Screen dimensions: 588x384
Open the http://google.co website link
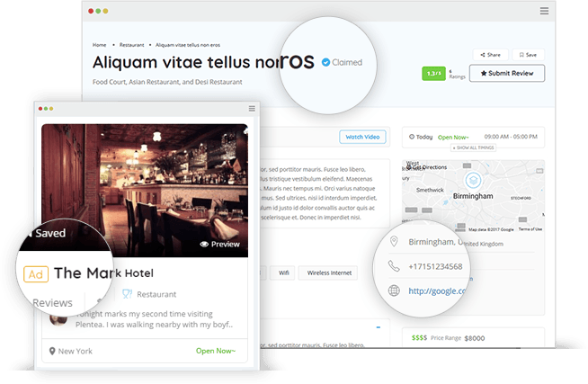[437, 290]
